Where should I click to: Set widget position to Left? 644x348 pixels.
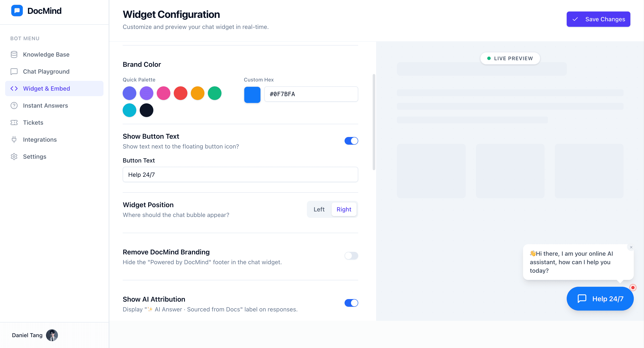(319, 209)
